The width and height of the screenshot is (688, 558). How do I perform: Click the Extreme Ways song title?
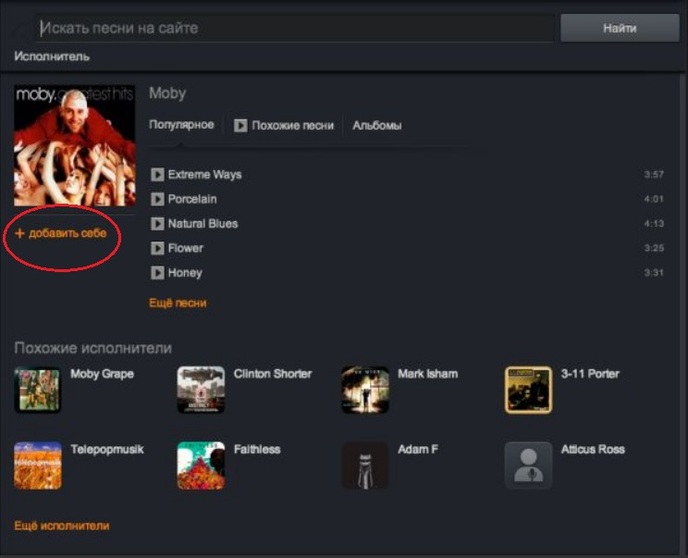[x=205, y=175]
